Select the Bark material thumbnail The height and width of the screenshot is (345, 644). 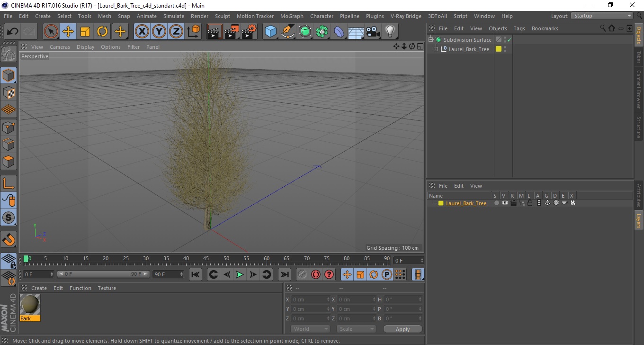click(x=30, y=305)
